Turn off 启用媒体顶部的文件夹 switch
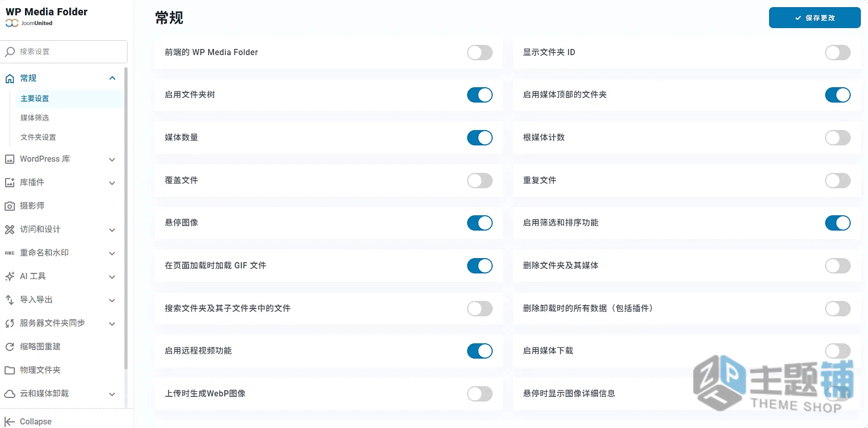The image size is (868, 428). tap(838, 95)
